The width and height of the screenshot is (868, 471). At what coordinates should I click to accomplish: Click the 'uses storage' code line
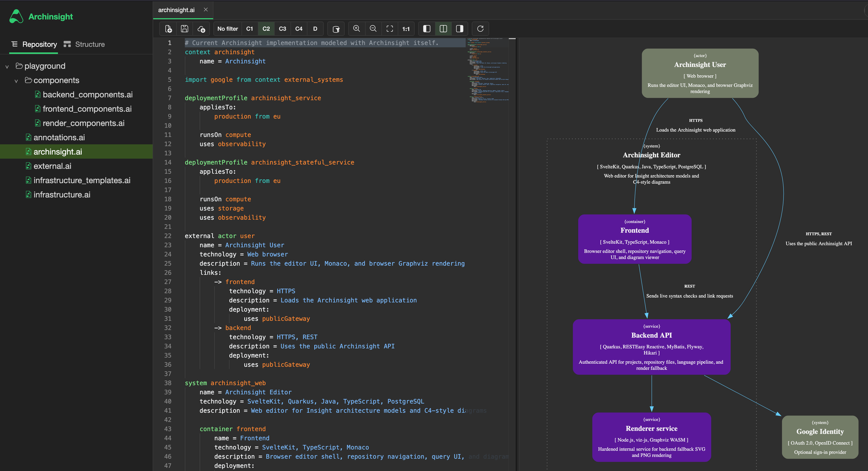(222, 208)
